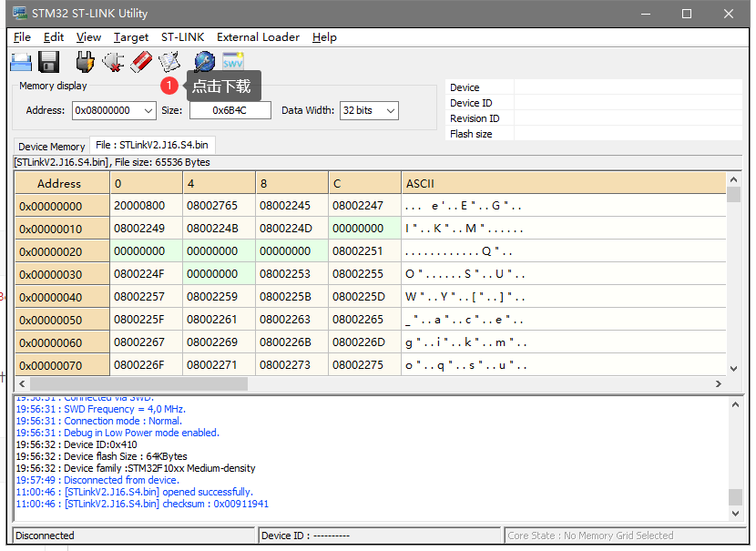Click log line 'Device flash Size : 64KBytes'

click(x=101, y=456)
